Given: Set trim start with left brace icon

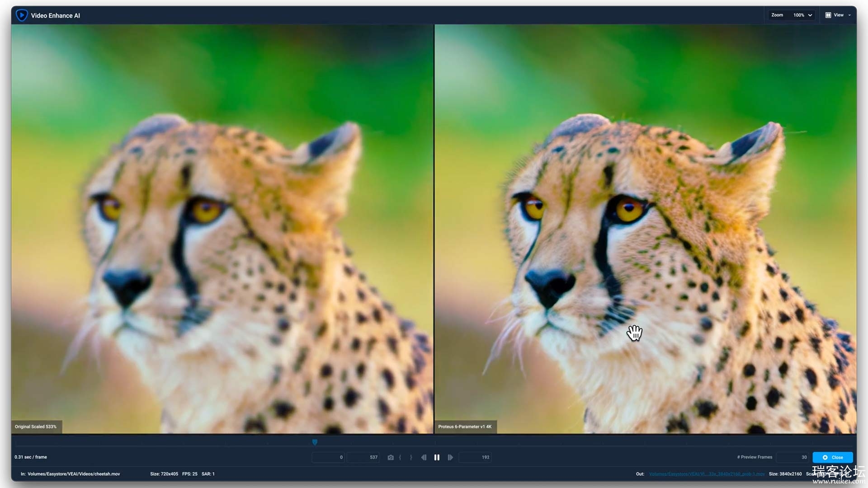Looking at the screenshot, I should [400, 457].
